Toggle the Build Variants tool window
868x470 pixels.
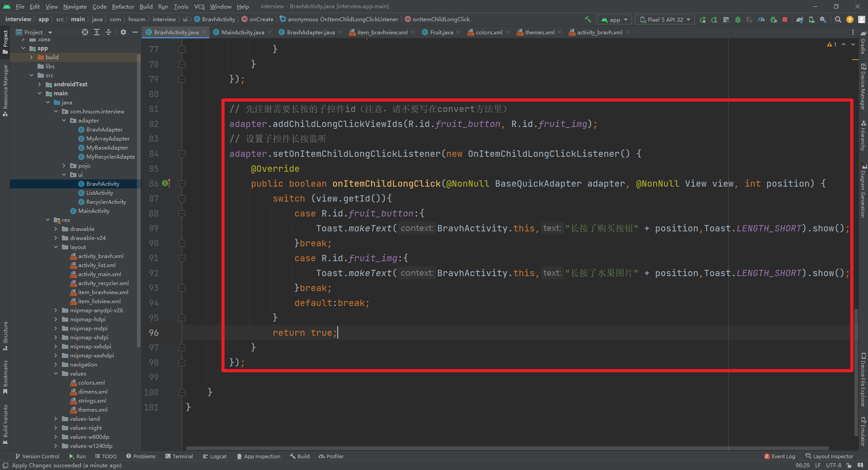(5, 424)
